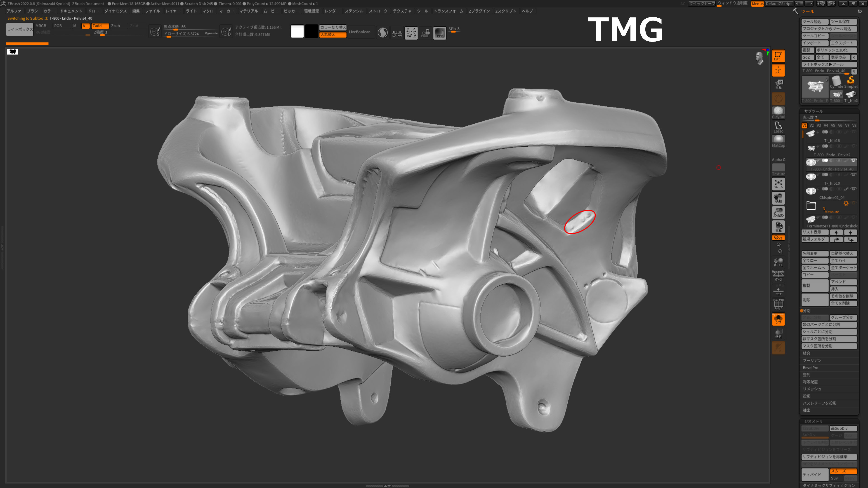
Task: Open the Render (レンダー) menu
Action: [x=332, y=11]
